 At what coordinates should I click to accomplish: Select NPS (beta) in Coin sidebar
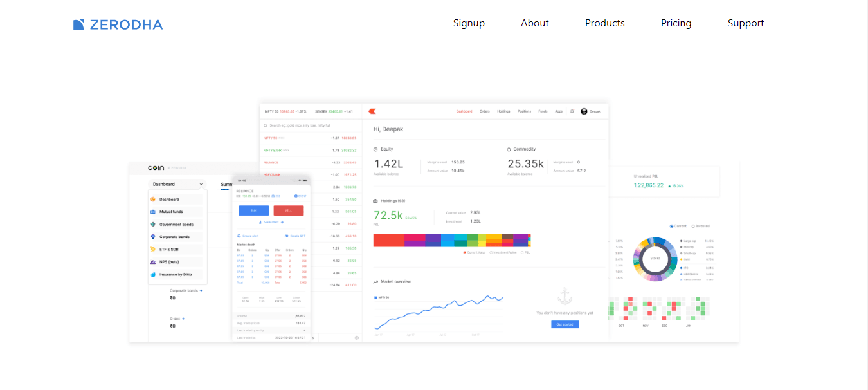(x=168, y=261)
